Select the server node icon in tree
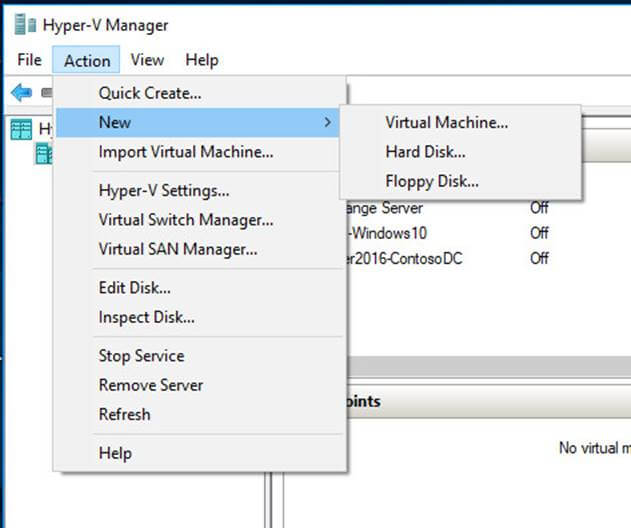This screenshot has width=631, height=528. [44, 154]
